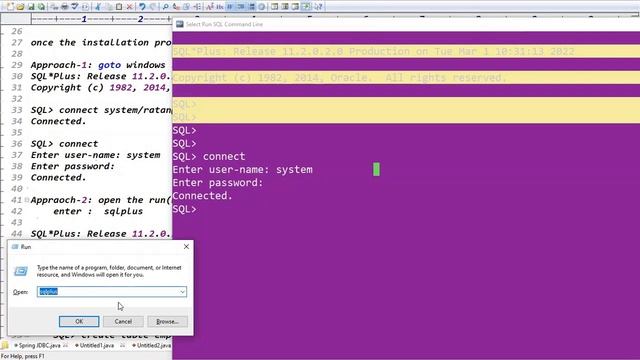Image resolution: width=640 pixels, height=360 pixels.
Task: Click 'SQL> connect' in the purple console
Action: [209, 156]
